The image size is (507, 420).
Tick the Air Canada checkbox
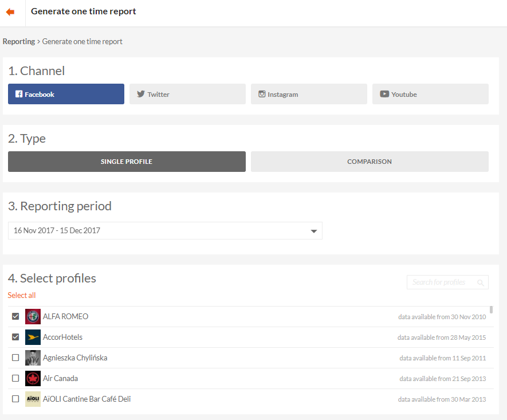[x=15, y=378]
